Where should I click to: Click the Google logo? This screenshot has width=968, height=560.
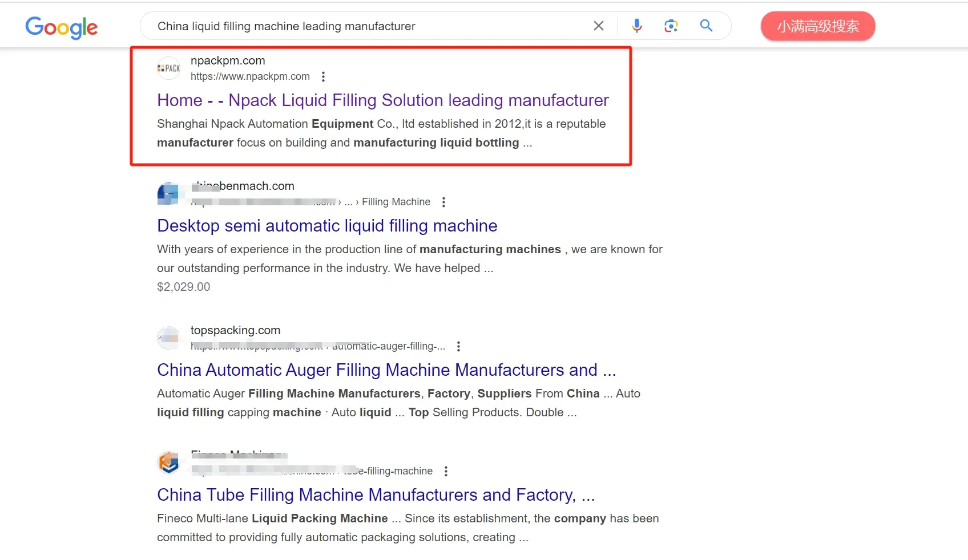coord(62,27)
